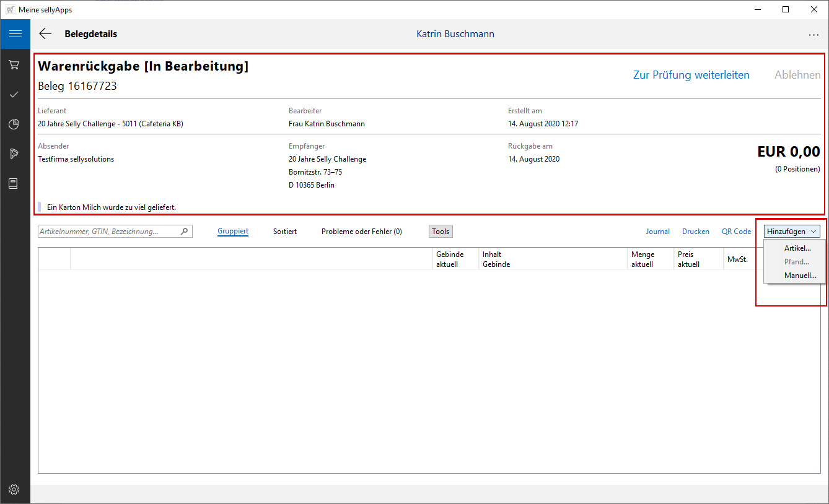829x504 pixels.
Task: Switch to Sortiert view
Action: coord(285,232)
